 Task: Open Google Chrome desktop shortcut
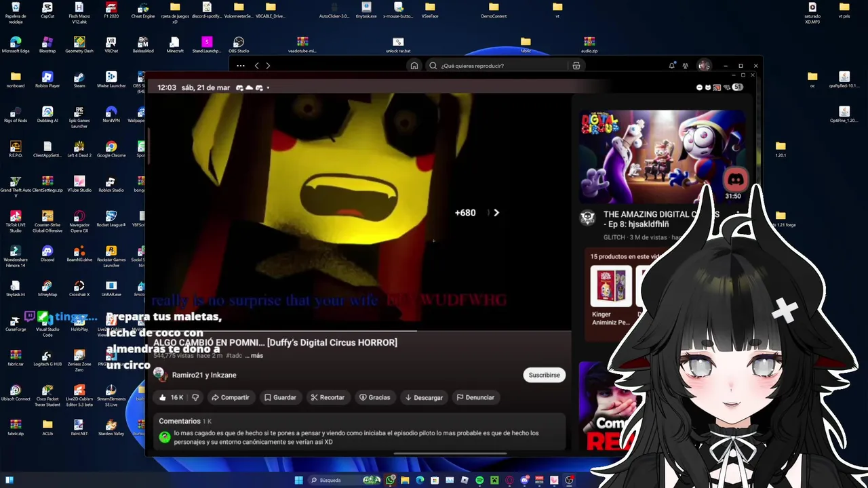pos(111,150)
